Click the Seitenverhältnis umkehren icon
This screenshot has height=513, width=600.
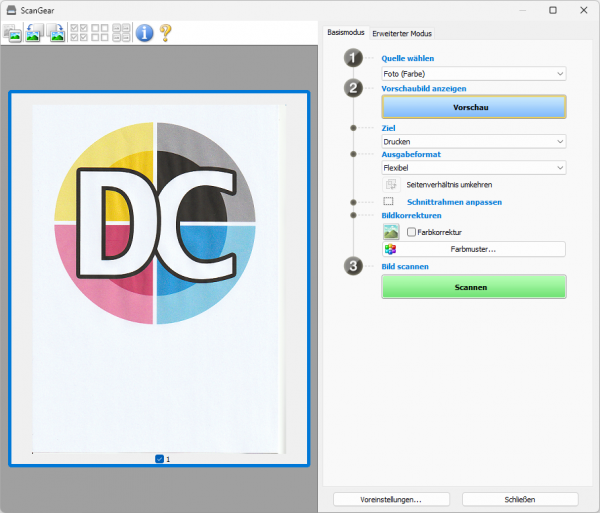point(391,184)
